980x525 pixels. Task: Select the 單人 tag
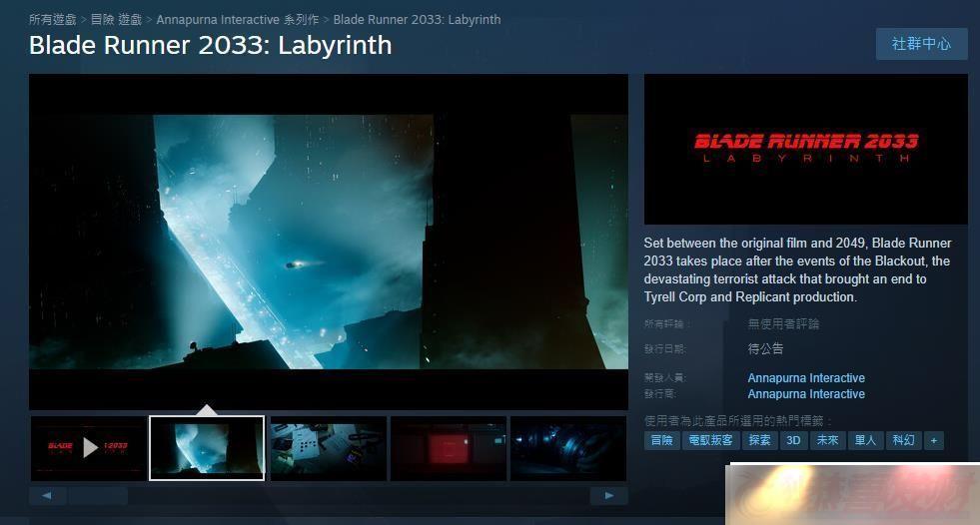pos(866,440)
